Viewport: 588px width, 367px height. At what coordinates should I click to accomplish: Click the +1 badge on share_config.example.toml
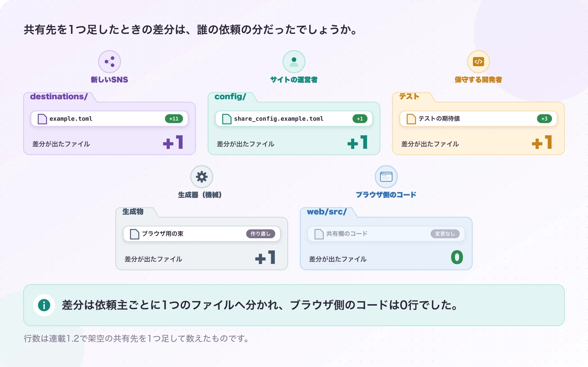pos(360,119)
